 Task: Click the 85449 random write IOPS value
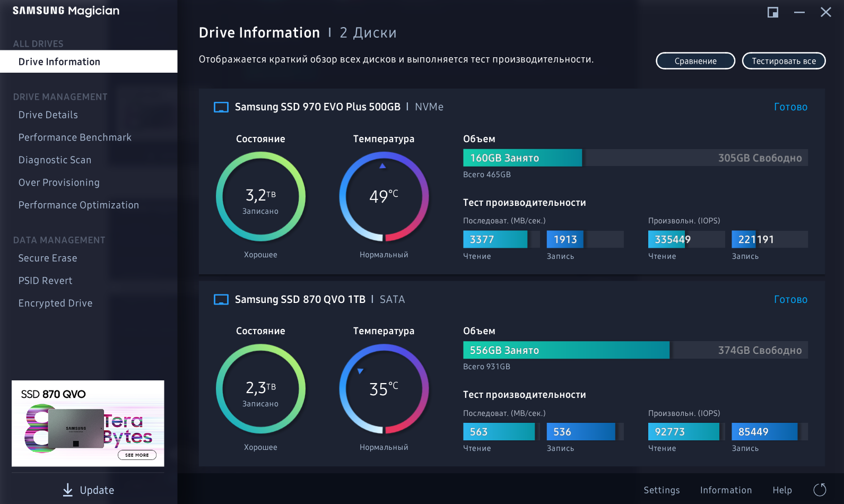point(770,432)
